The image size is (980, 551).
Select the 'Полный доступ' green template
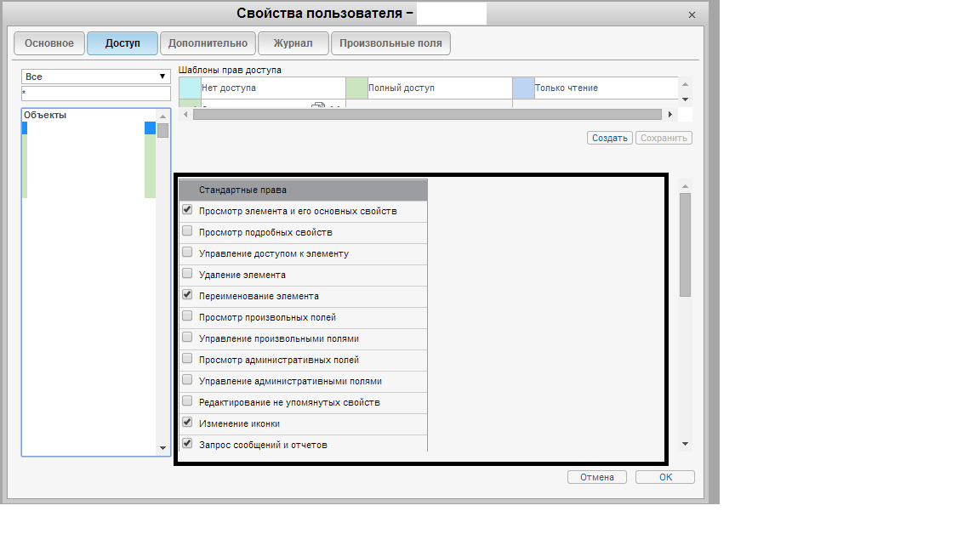(x=428, y=88)
